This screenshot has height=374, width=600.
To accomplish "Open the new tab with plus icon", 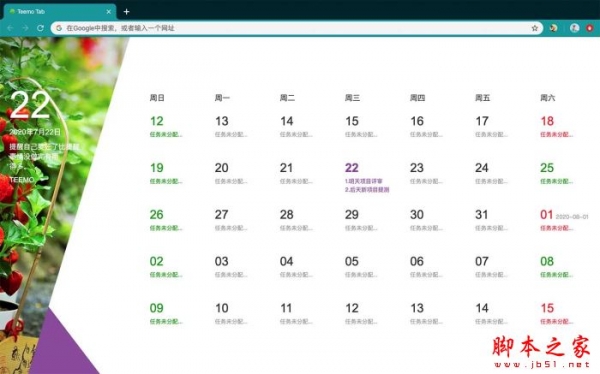I will point(127,12).
